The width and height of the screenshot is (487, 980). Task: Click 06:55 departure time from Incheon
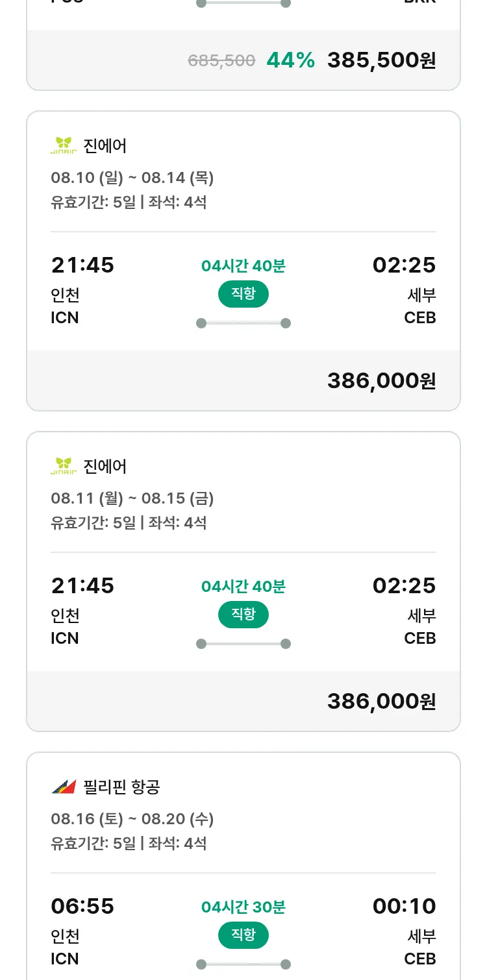[82, 906]
